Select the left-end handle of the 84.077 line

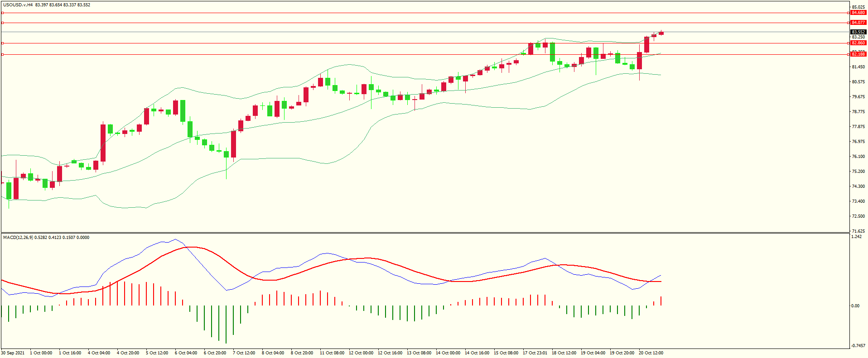pos(2,23)
